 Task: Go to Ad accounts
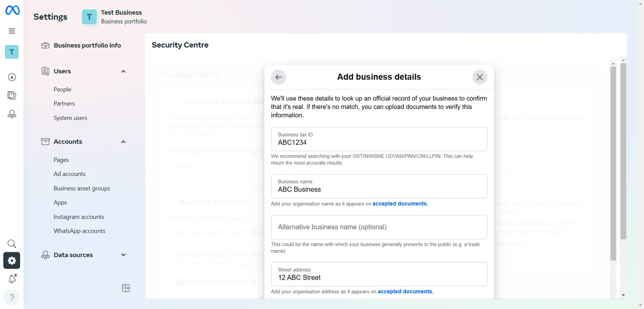coord(70,174)
